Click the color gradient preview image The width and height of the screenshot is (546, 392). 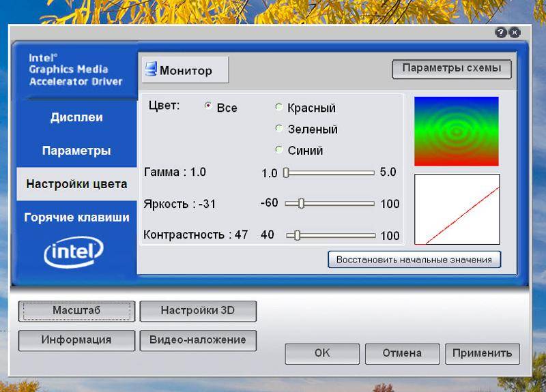tap(457, 131)
